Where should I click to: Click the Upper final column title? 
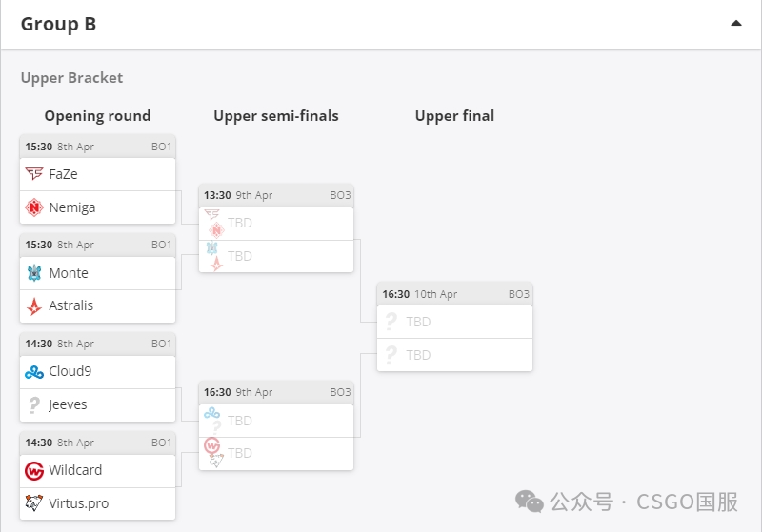click(454, 116)
